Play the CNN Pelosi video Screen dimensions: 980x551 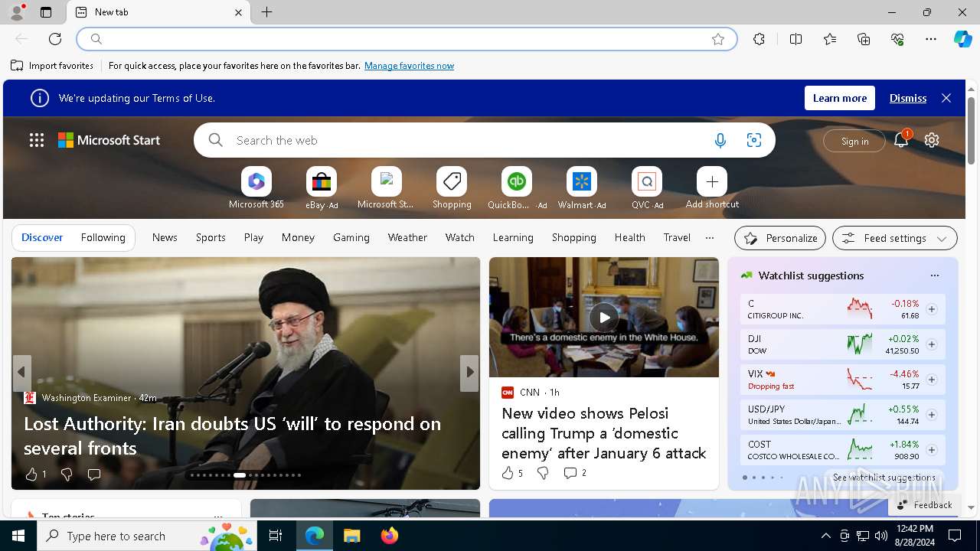(x=604, y=317)
